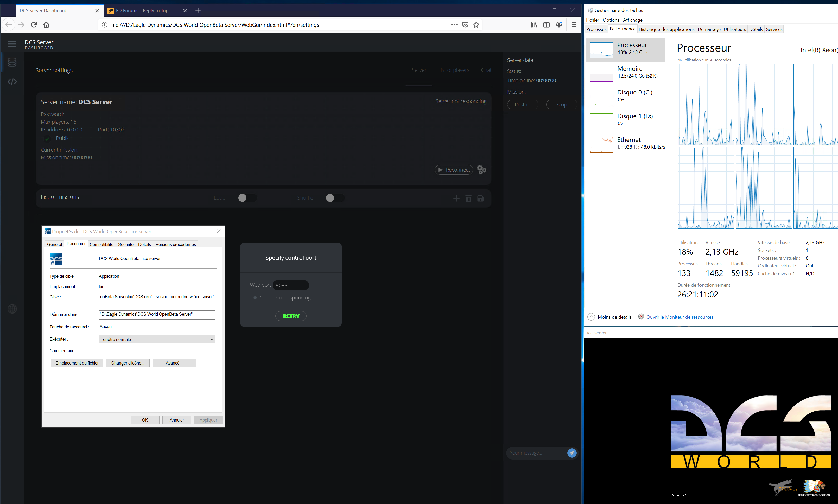The image size is (838, 504).
Task: Click the Reconnect button
Action: click(454, 170)
